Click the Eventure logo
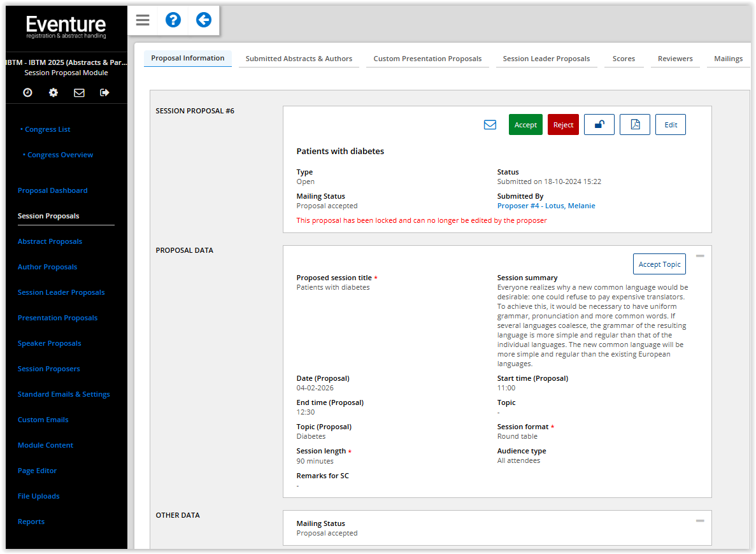Viewport: 756px width, 554px height. (x=66, y=27)
